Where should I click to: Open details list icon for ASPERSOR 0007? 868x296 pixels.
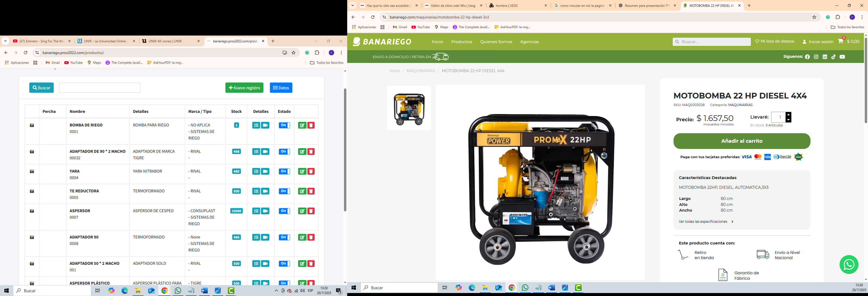pos(256,211)
